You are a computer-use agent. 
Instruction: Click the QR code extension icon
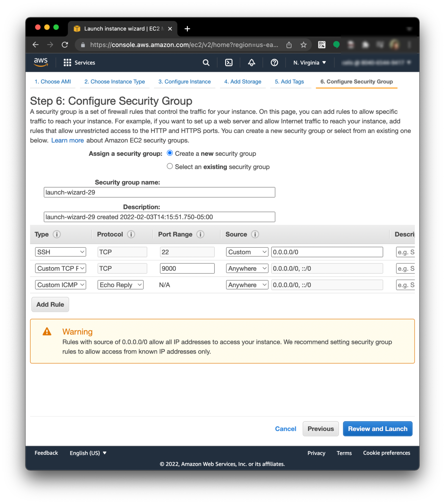pos(322,45)
